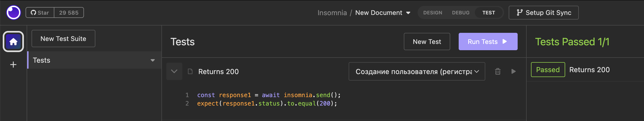Click the plus icon in sidebar
644x121 pixels.
[13, 65]
